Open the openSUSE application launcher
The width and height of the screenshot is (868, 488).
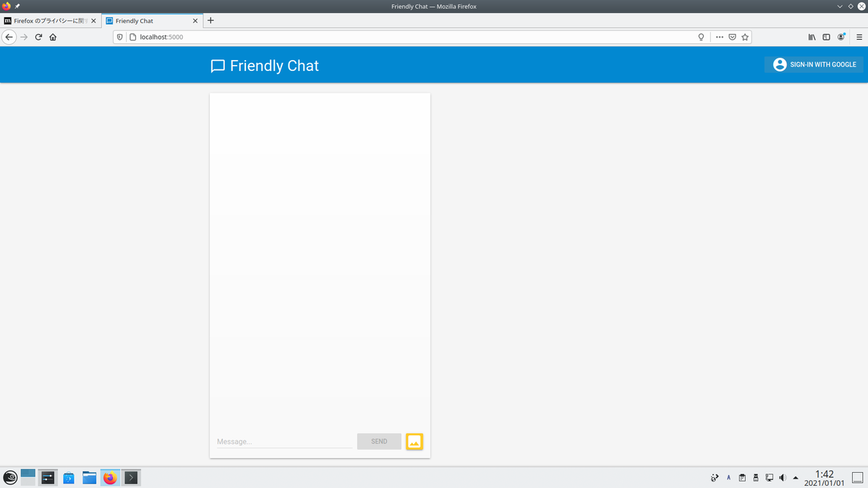click(x=10, y=477)
